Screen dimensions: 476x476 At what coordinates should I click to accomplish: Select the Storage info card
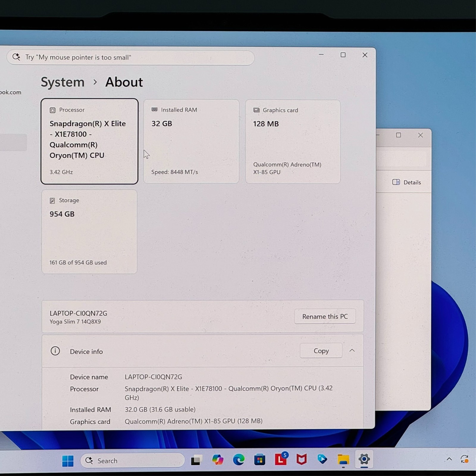89,232
